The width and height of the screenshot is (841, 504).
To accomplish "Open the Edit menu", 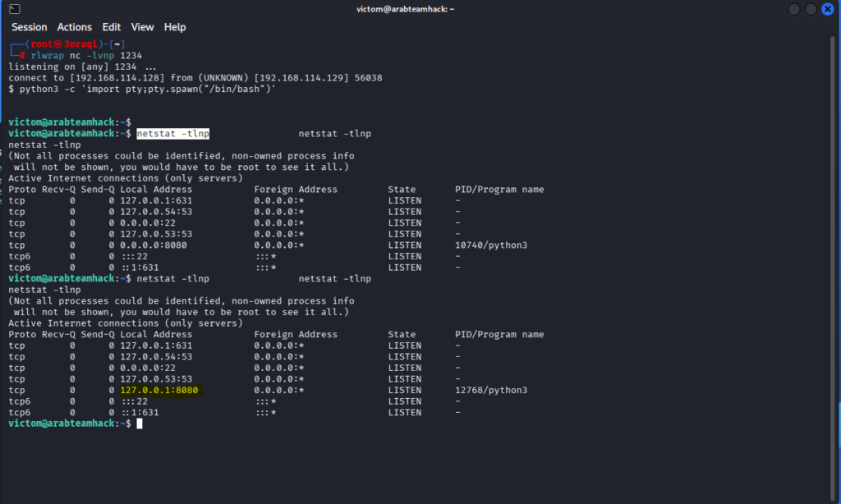I will [x=112, y=27].
